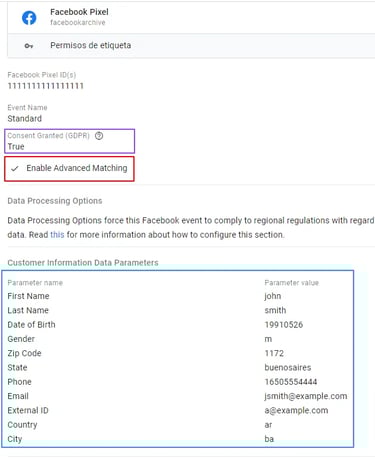
Task: Toggle the Enable Advanced Matching checkmark
Action: pyautogui.click(x=14, y=168)
